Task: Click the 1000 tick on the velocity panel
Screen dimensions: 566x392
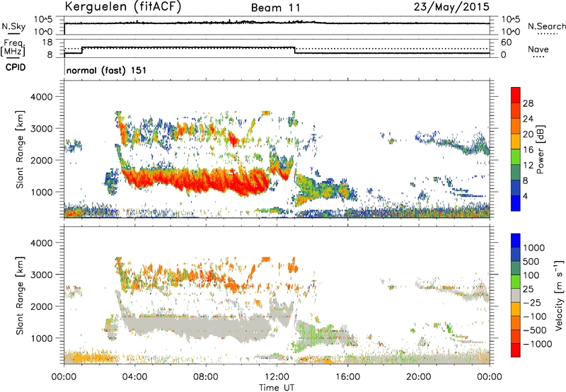Action: coord(41,338)
